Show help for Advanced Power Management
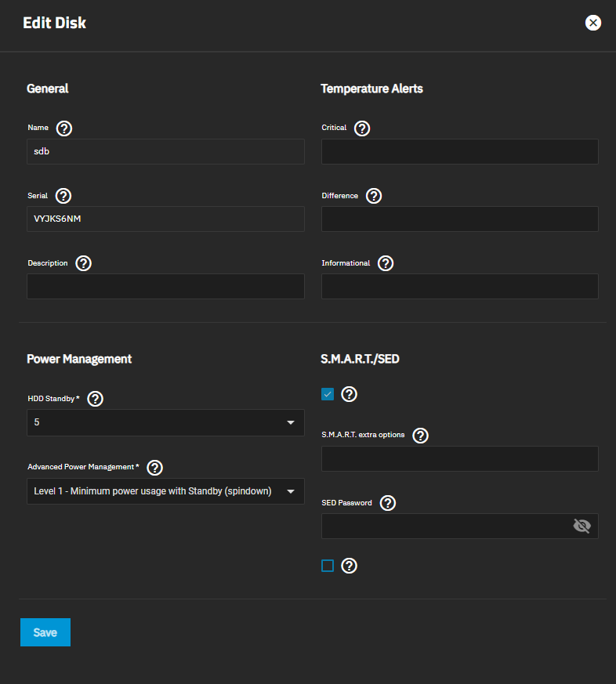 tap(155, 467)
